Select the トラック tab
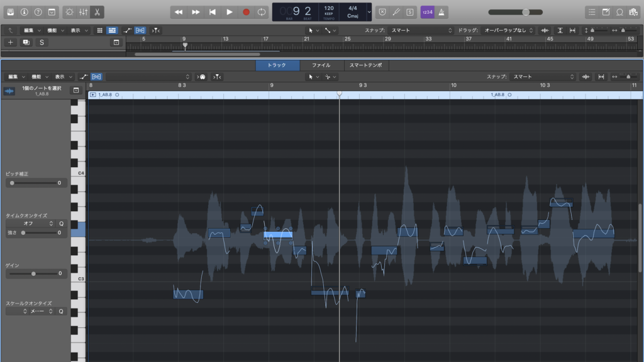This screenshot has width=644, height=362. point(277,65)
